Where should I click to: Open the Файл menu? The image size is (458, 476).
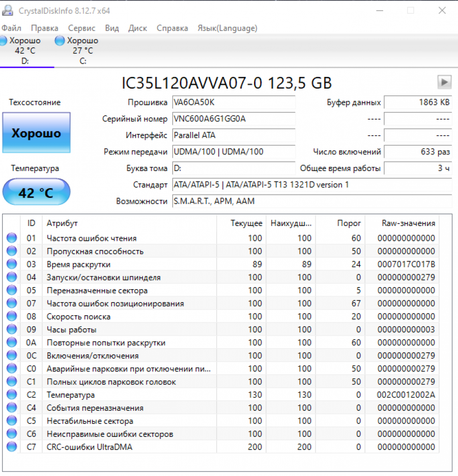coord(11,28)
